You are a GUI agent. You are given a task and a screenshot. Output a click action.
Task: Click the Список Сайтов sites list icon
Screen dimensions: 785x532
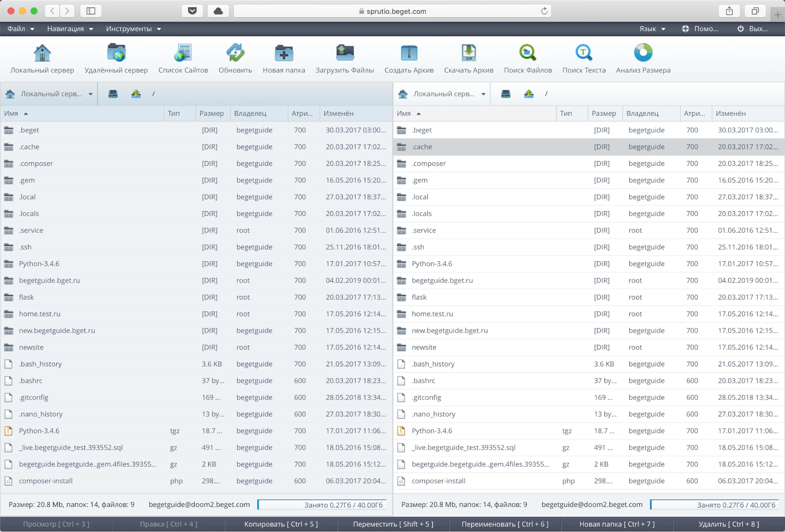[x=183, y=53]
